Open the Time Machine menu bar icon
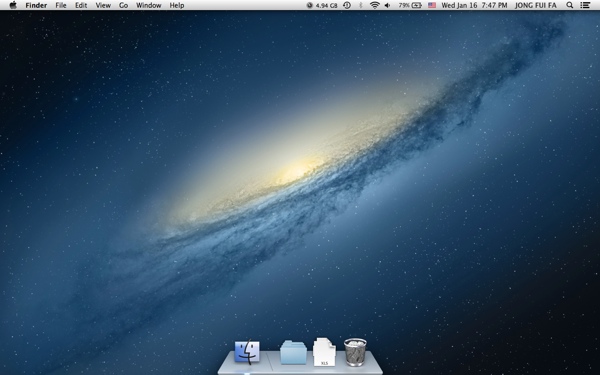Image resolution: width=600 pixels, height=375 pixels. point(347,5)
